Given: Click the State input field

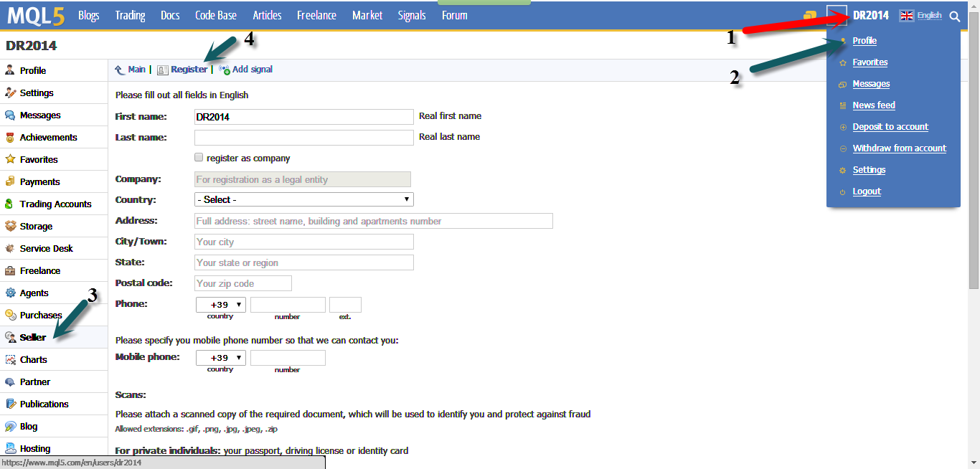Looking at the screenshot, I should pos(304,262).
